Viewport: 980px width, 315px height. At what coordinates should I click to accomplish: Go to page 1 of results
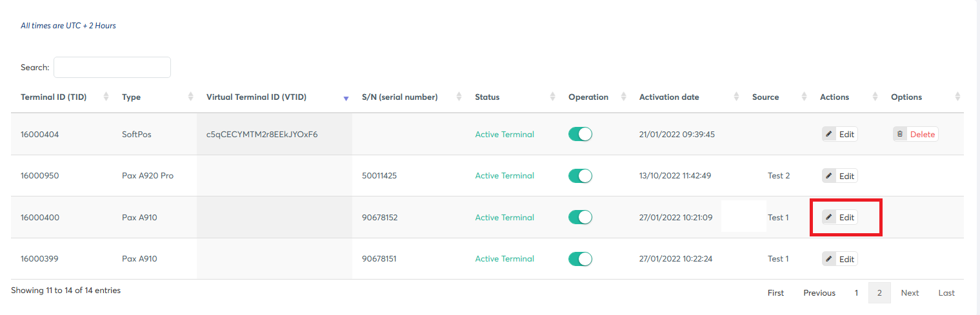point(857,293)
